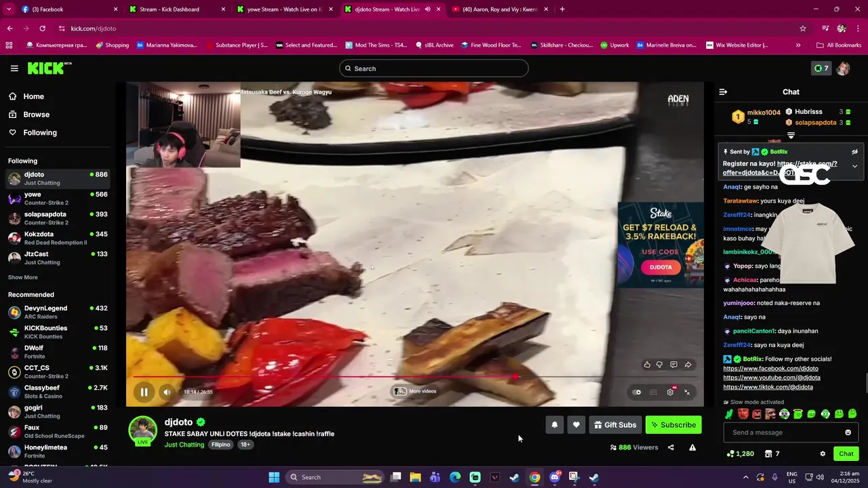Switch to Facebook browser tab

[x=70, y=9]
